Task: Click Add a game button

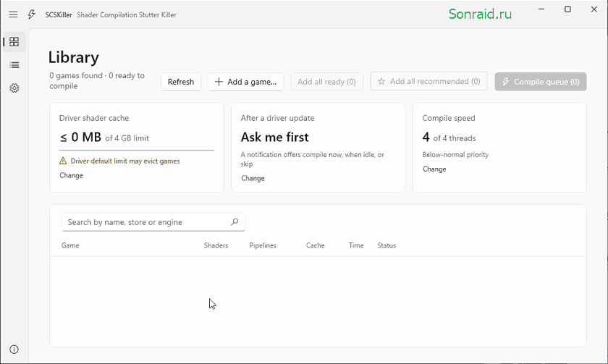Action: pos(246,82)
